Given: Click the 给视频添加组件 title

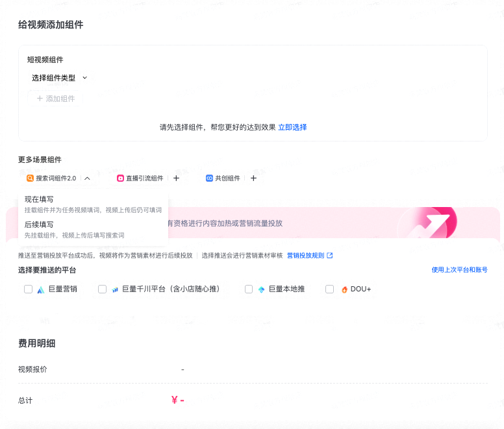Looking at the screenshot, I should click(x=51, y=25).
